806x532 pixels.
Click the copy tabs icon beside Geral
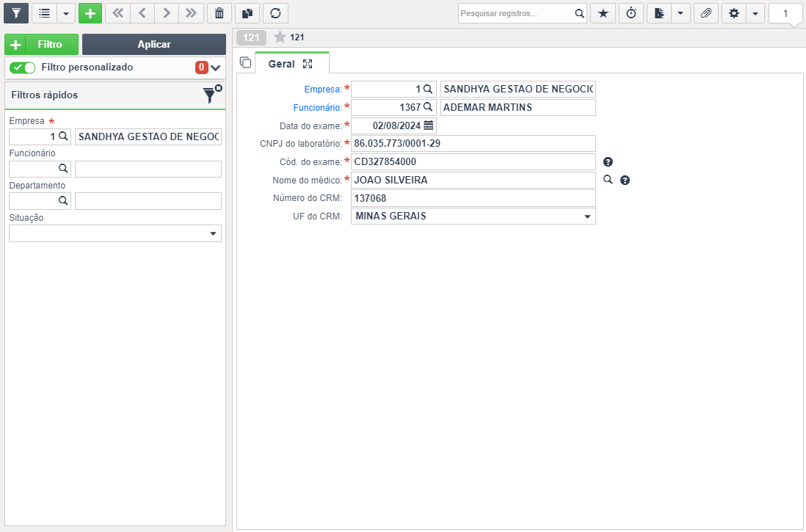pos(245,62)
